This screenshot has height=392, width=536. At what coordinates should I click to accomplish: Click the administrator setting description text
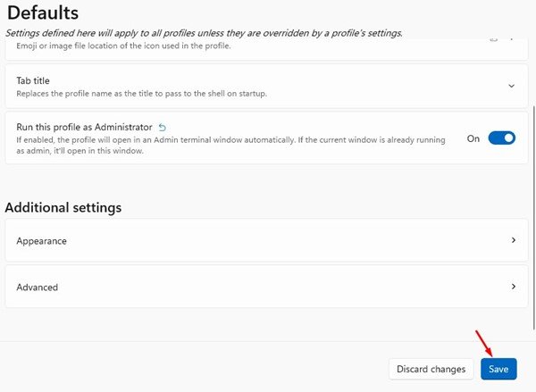point(223,146)
